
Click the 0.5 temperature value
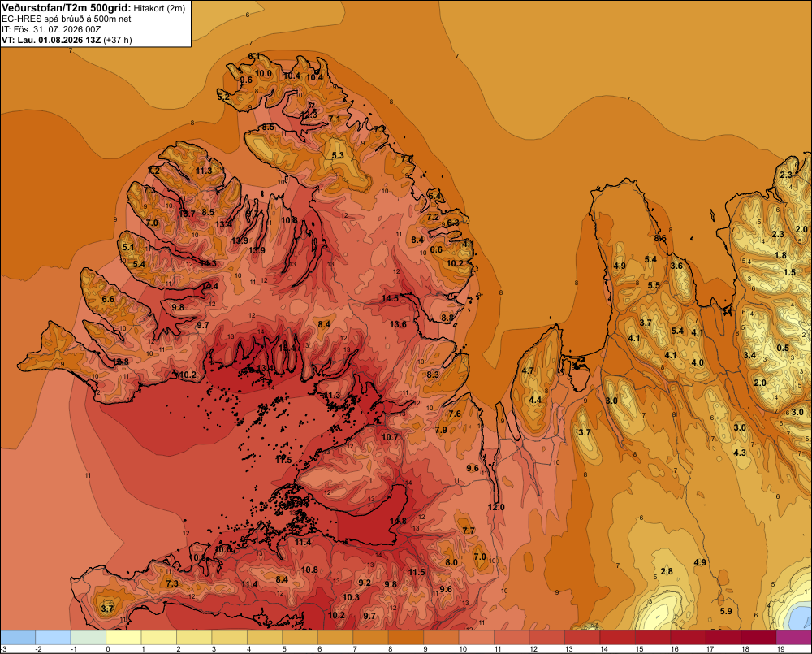[783, 349]
